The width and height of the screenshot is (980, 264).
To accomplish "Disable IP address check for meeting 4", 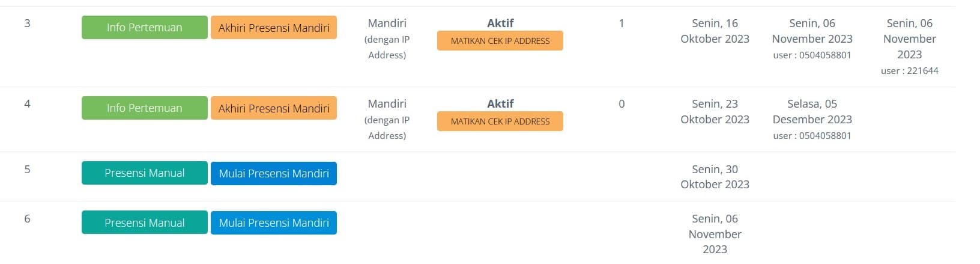I will tap(500, 121).
